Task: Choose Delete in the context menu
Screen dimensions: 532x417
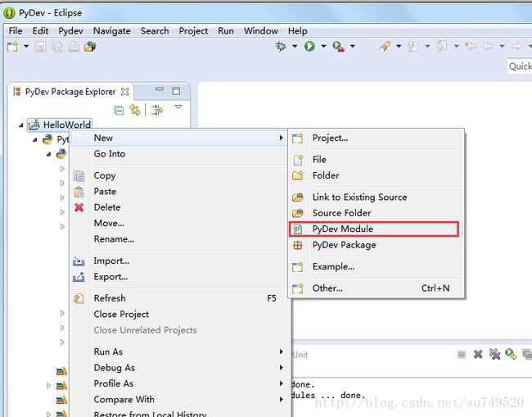Action: click(179, 207)
